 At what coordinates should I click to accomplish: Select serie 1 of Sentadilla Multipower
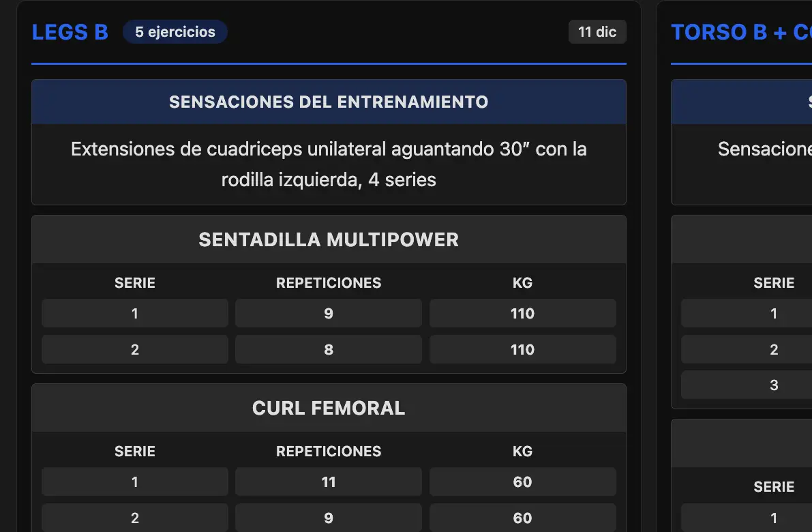[134, 313]
